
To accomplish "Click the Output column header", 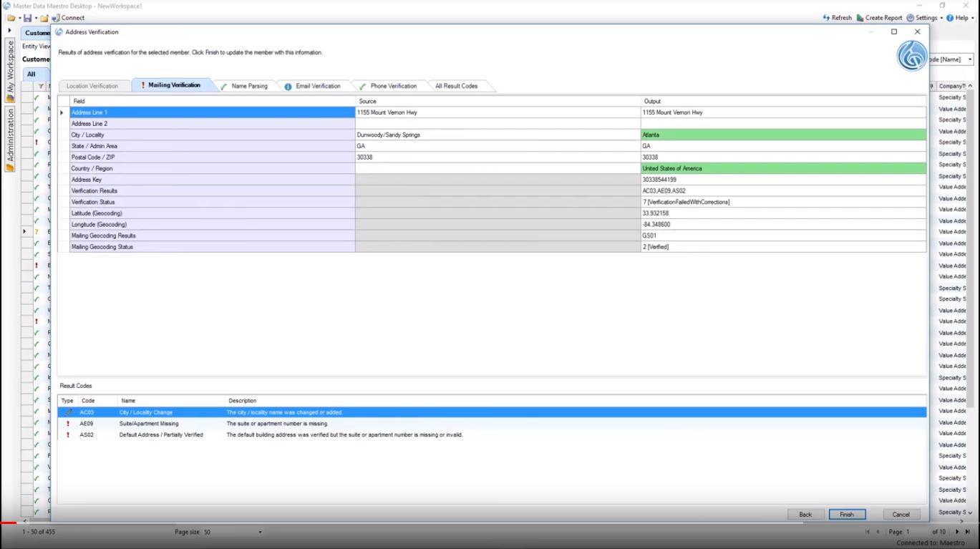I will point(783,102).
